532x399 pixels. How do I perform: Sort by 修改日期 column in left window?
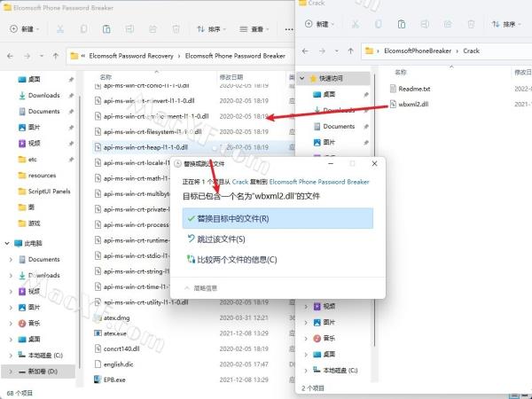tap(231, 77)
